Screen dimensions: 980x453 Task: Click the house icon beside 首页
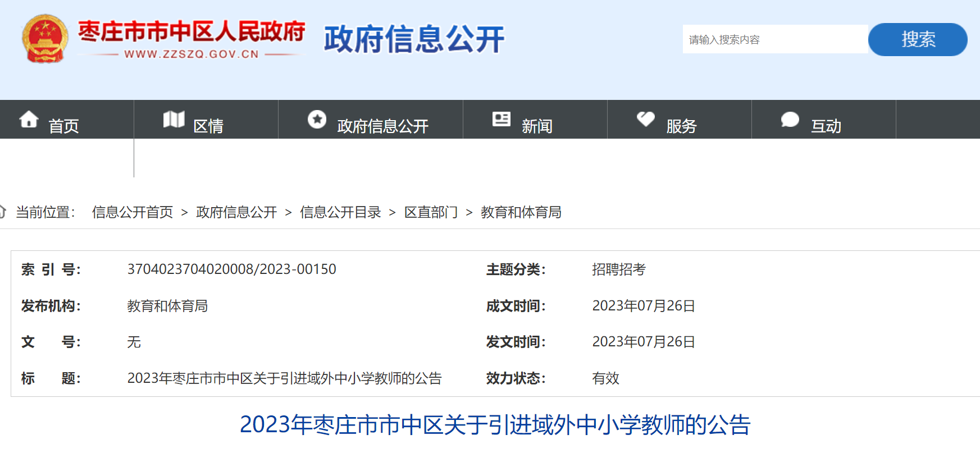[x=29, y=119]
